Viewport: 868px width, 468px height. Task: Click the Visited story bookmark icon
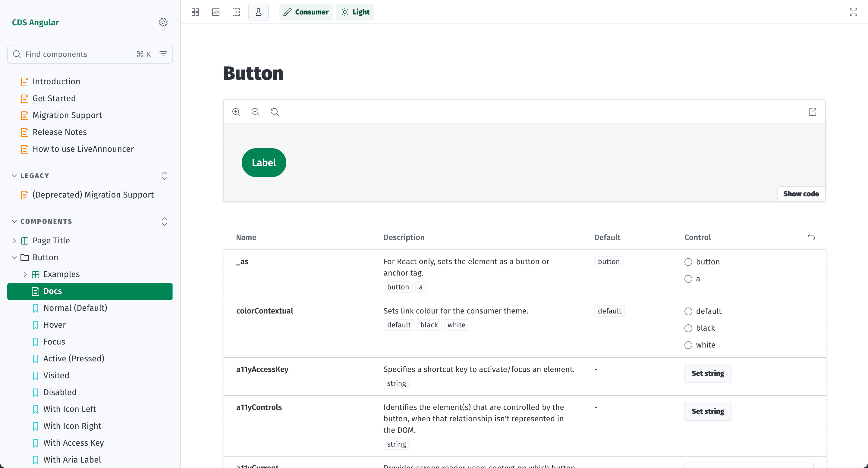click(35, 376)
